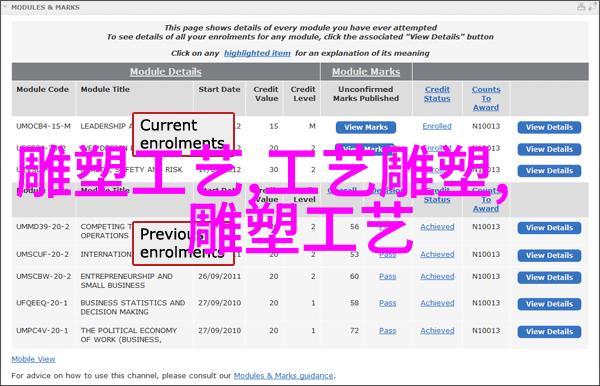Viewport: 600px width, 386px height.
Task: Click the print icon in the channel header
Action: [581, 7]
